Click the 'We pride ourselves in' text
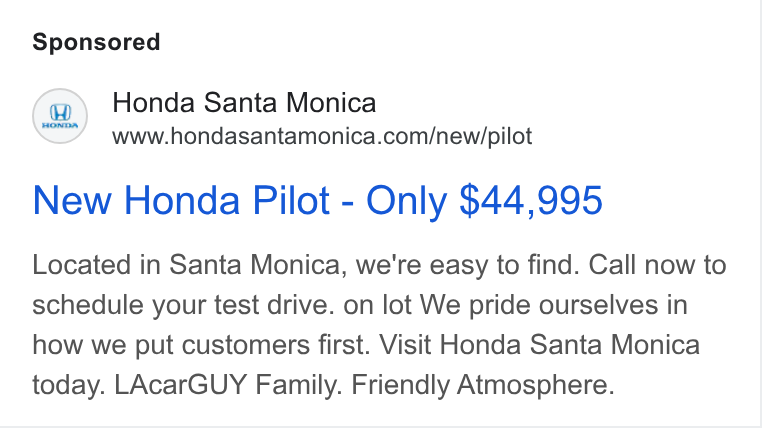The height and width of the screenshot is (428, 762). coord(554,306)
